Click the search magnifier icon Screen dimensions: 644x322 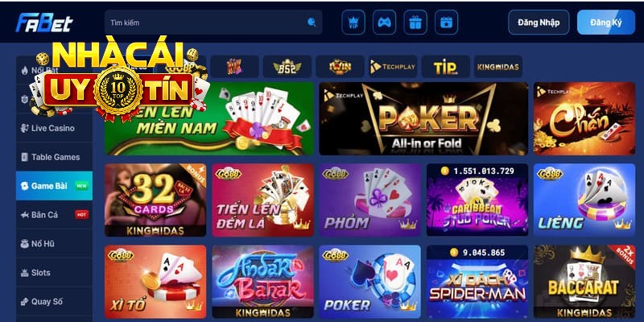point(312,23)
